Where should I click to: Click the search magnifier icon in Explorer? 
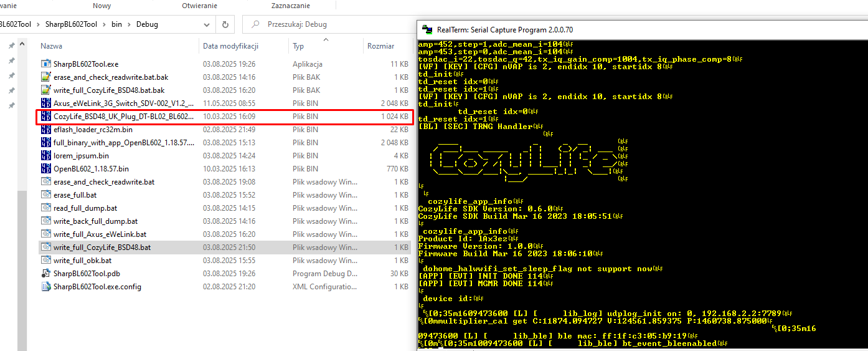point(255,24)
